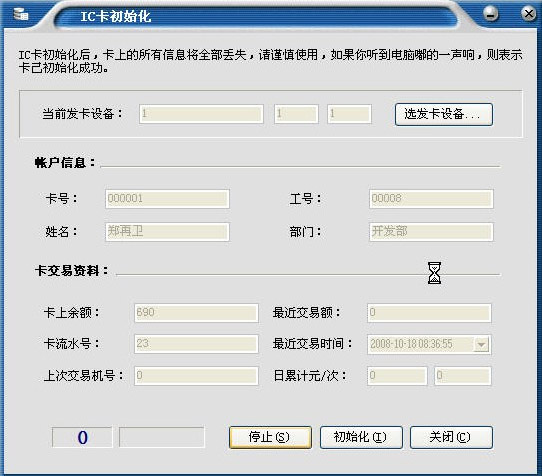Minimize the IC卡初始化 window

tap(490, 14)
